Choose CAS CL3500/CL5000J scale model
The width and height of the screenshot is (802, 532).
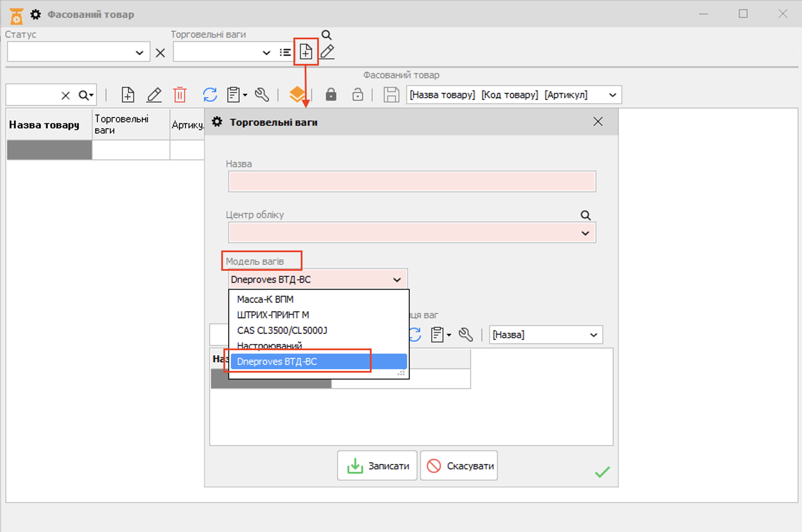pos(282,330)
